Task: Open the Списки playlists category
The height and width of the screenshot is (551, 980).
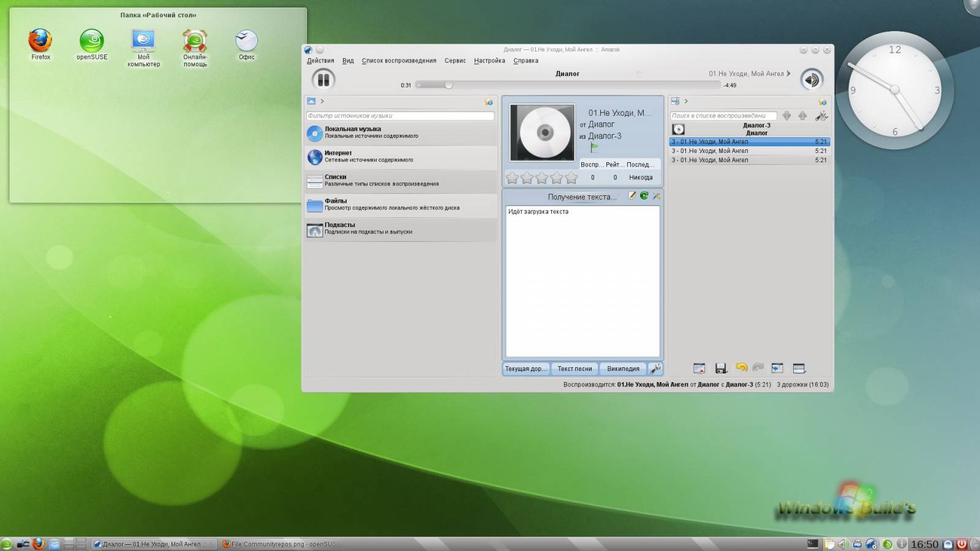Action: pos(401,181)
